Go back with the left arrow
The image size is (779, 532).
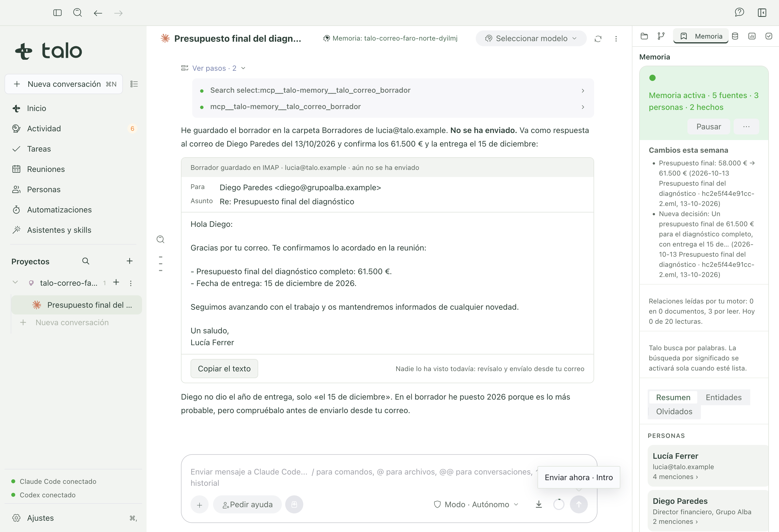(x=98, y=13)
